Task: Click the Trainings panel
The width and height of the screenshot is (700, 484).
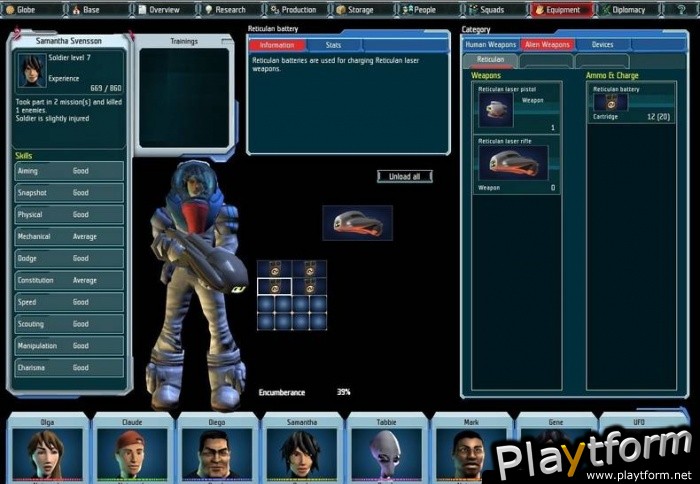Action: [x=184, y=98]
